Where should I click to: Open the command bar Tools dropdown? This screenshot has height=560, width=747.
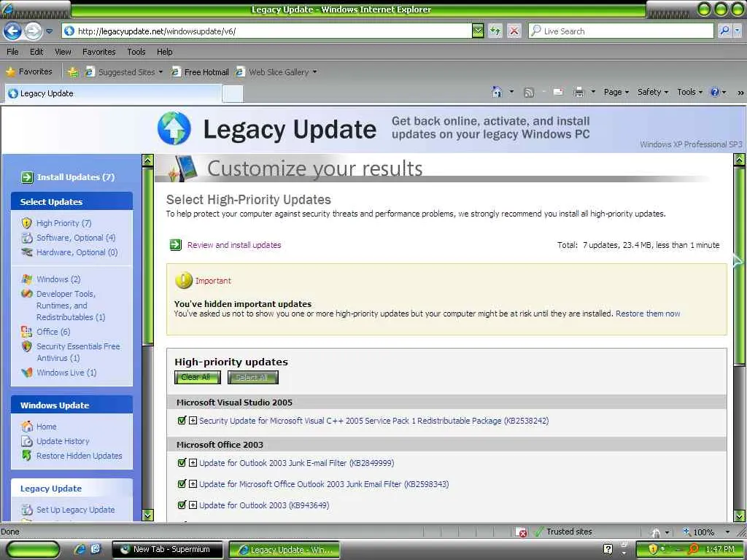coord(690,92)
